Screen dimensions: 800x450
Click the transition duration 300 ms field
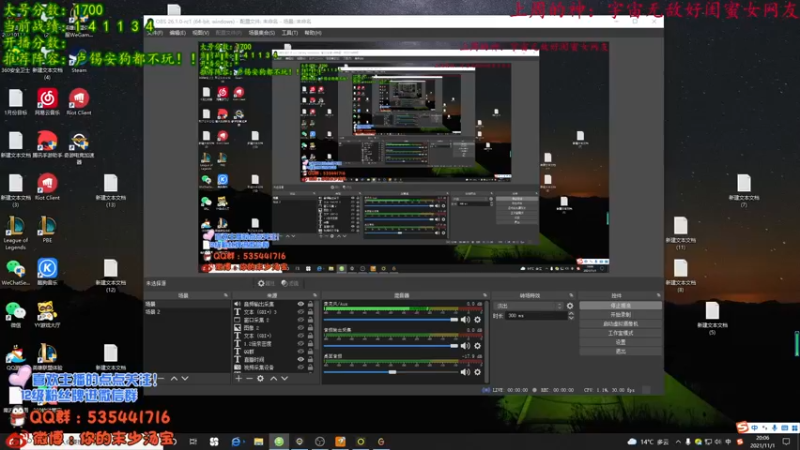pyautogui.click(x=536, y=316)
